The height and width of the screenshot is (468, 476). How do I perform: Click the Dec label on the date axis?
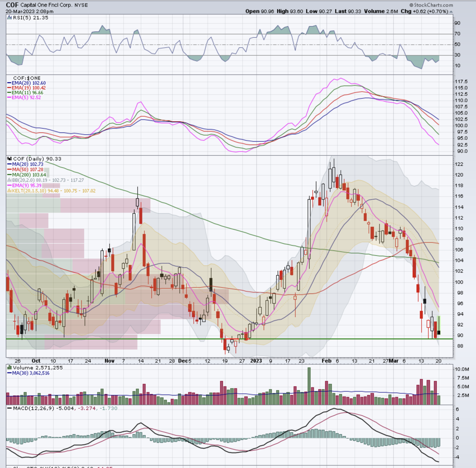pos(183,361)
